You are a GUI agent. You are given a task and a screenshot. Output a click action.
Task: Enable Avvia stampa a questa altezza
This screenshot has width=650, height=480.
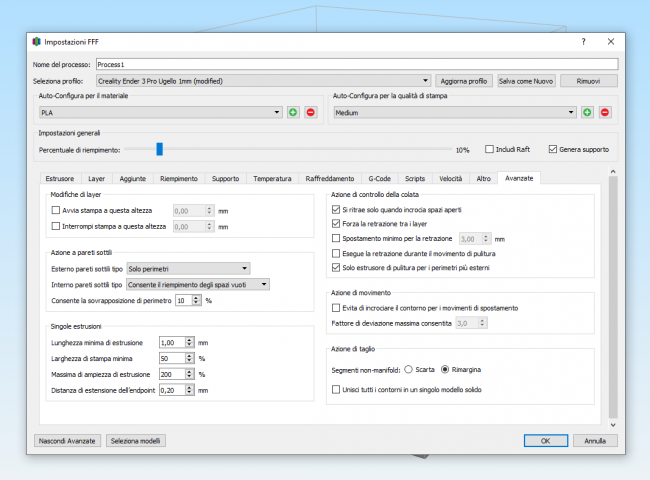click(x=56, y=211)
